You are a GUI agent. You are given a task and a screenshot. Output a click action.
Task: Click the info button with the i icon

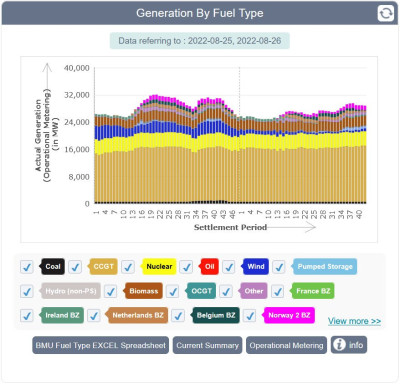[349, 345]
